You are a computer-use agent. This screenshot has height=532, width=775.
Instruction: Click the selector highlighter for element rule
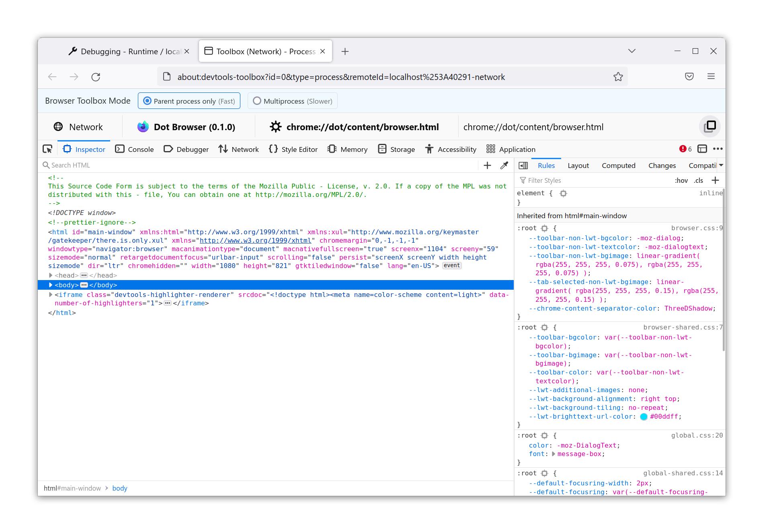click(x=563, y=193)
